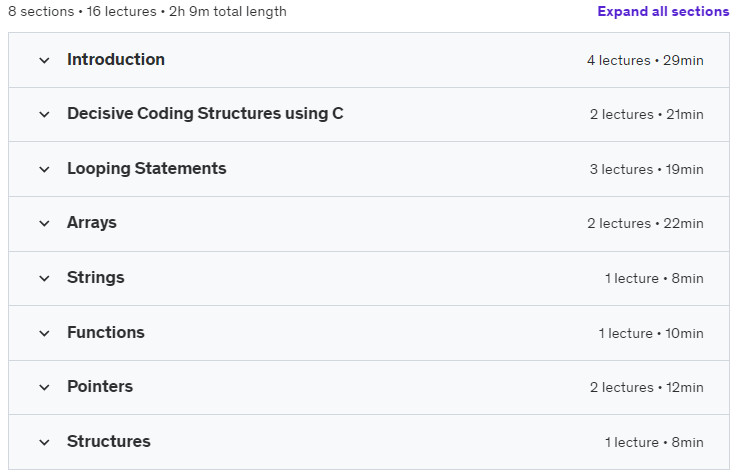Select the Functions section title
This screenshot has width=742, height=474.
(x=106, y=333)
